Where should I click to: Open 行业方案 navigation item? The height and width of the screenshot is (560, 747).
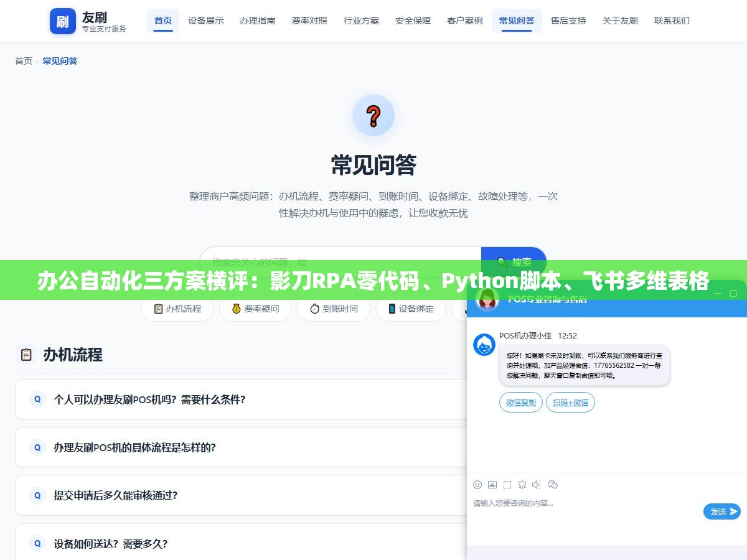coord(361,21)
